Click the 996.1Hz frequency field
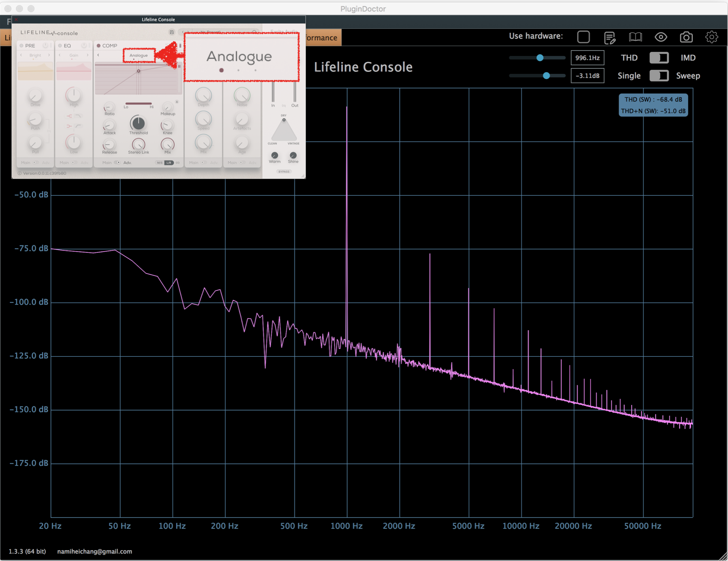Image resolution: width=728 pixels, height=561 pixels. (587, 58)
